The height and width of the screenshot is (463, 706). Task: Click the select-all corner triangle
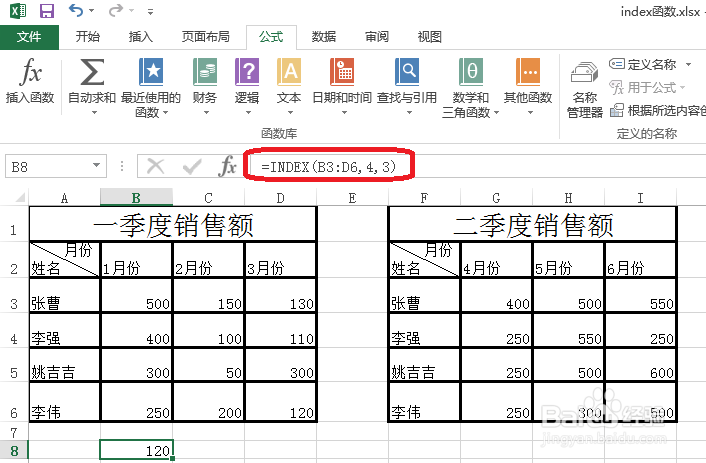(x=19, y=197)
